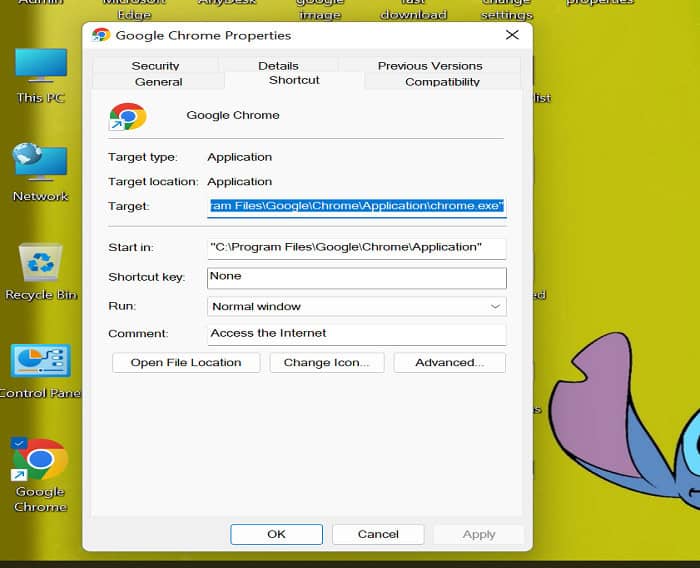Open the Compatibility tab
The image size is (700, 568).
tap(442, 81)
